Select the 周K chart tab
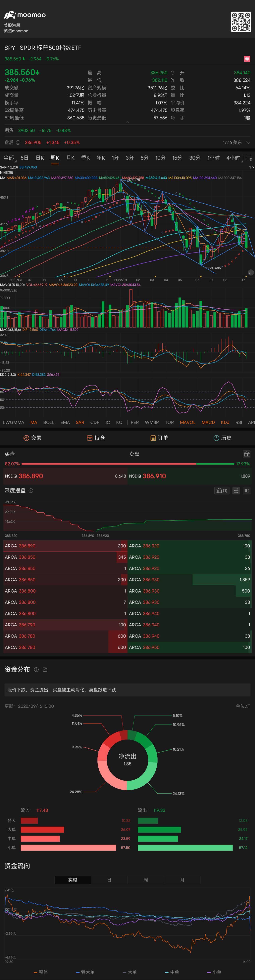The width and height of the screenshot is (255, 980). 55,158
